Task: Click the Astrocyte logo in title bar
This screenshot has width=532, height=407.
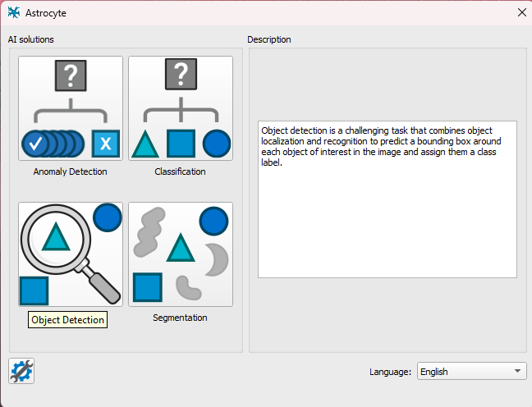Action: (x=14, y=12)
